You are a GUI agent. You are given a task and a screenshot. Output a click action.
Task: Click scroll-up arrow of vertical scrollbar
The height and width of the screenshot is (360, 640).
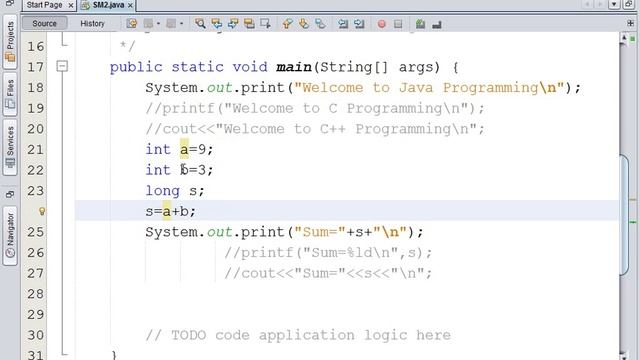coord(623,38)
